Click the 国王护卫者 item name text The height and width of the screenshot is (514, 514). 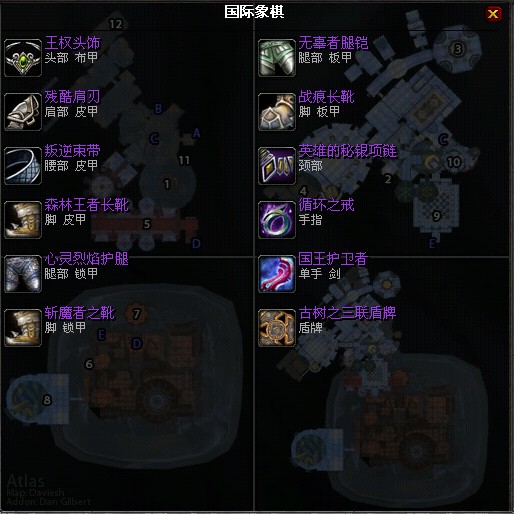point(333,259)
